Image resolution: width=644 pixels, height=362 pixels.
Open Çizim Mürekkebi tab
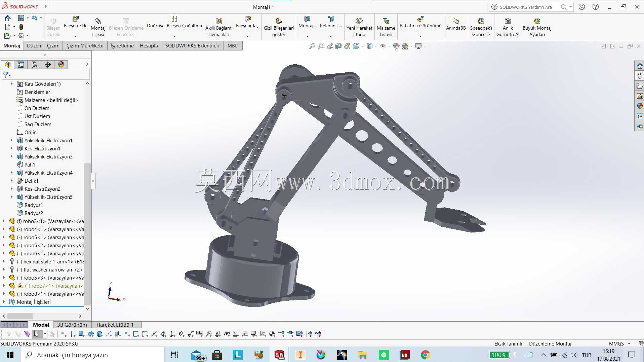pos(85,46)
